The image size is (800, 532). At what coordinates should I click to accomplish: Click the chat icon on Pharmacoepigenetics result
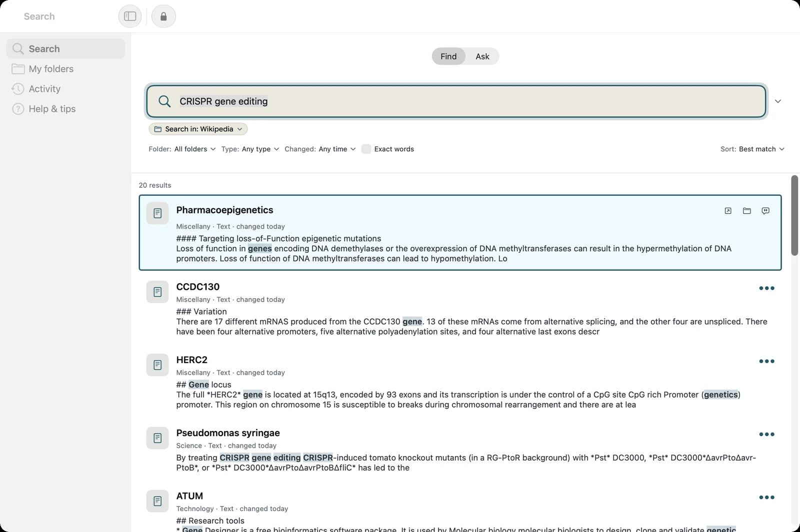coord(765,211)
